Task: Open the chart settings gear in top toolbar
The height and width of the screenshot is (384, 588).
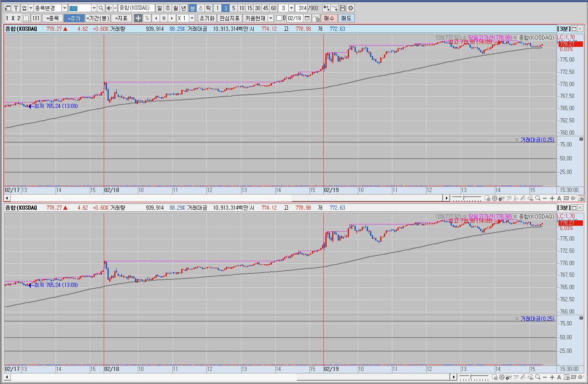Action: point(351,8)
